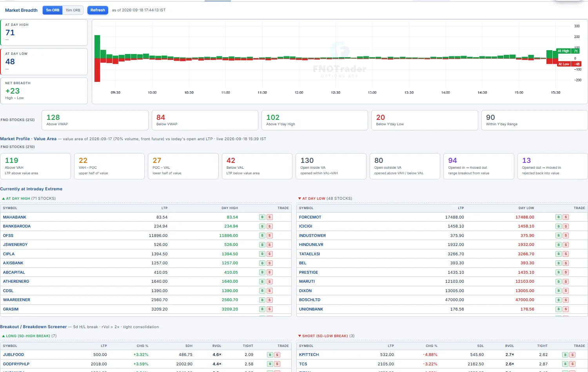Image resolution: width=588 pixels, height=372 pixels.
Task: Sell HINDUNILVR using its S button
Action: click(x=566, y=245)
